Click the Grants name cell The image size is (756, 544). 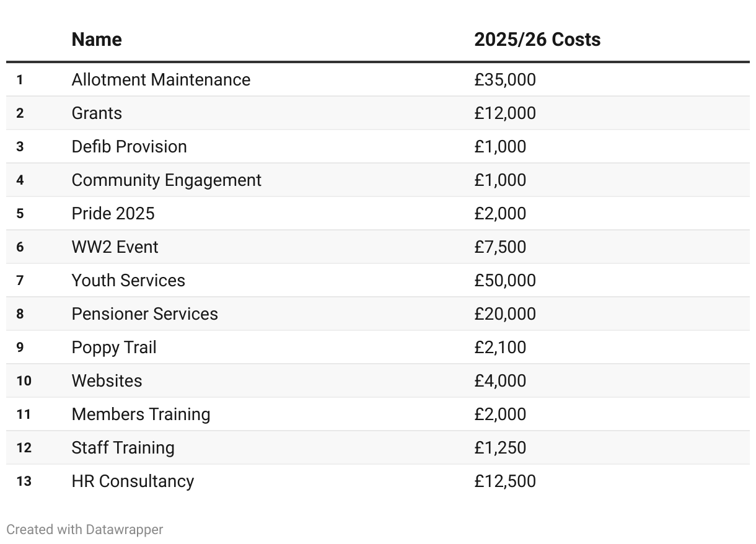(x=97, y=113)
